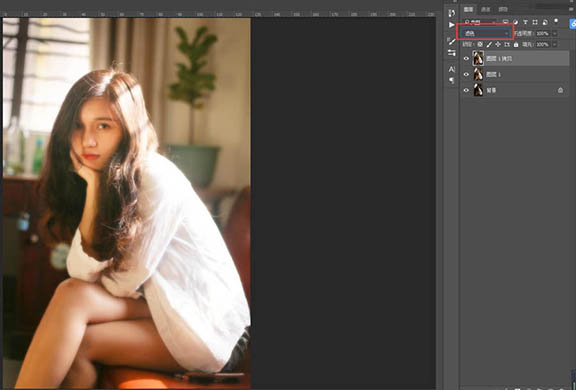Click the lock transparent pixels icon
Screen dimensions: 576x390
[480, 44]
